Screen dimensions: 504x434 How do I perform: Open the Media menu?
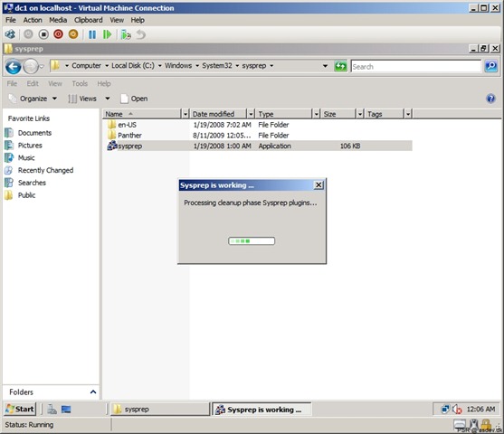[58, 20]
